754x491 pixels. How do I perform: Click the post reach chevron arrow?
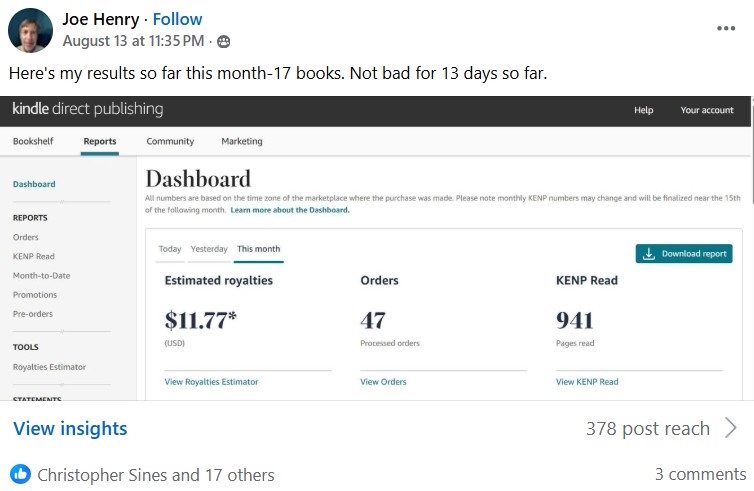731,429
